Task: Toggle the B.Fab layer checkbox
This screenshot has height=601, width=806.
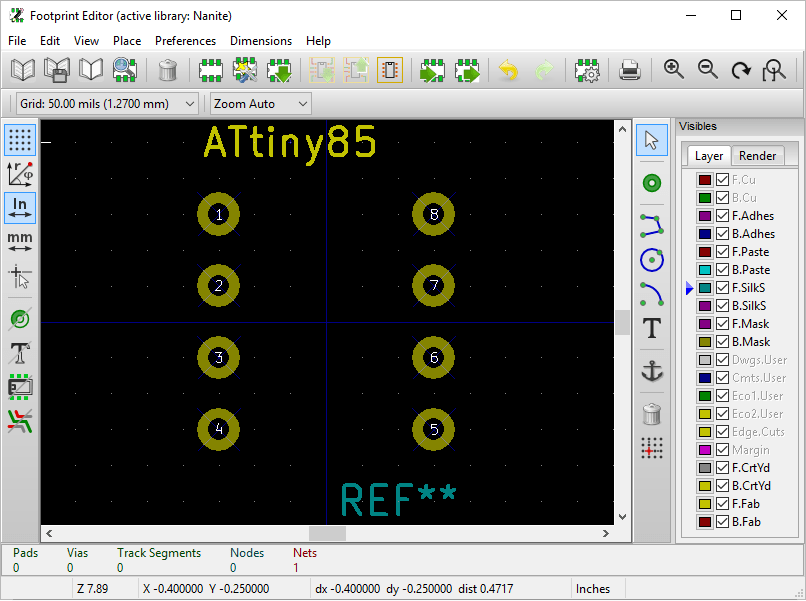Action: point(722,522)
